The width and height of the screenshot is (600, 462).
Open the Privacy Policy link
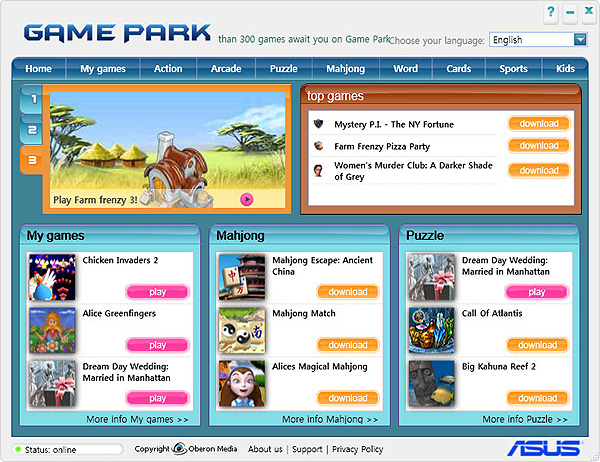(x=357, y=449)
